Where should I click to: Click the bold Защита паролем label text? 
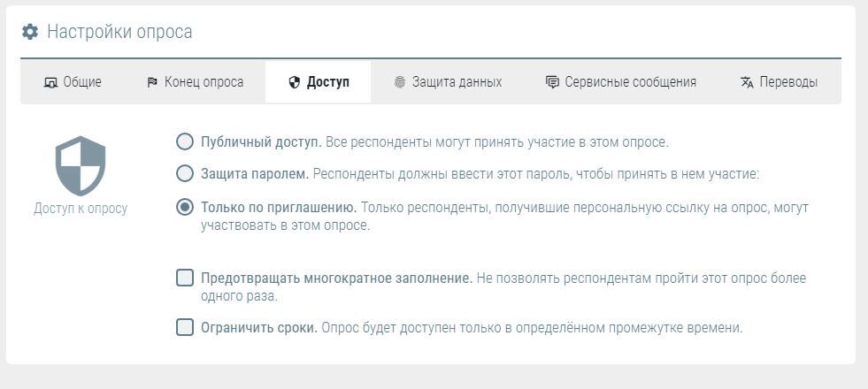pyautogui.click(x=255, y=173)
